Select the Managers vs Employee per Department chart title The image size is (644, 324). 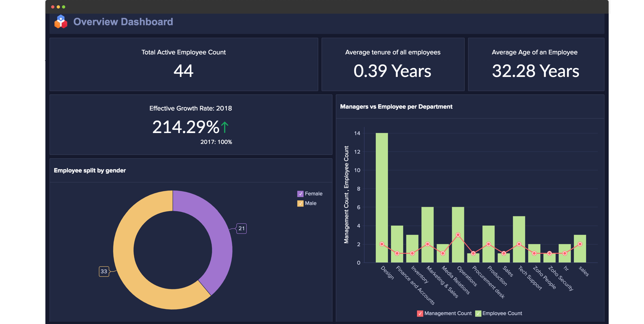pyautogui.click(x=396, y=106)
